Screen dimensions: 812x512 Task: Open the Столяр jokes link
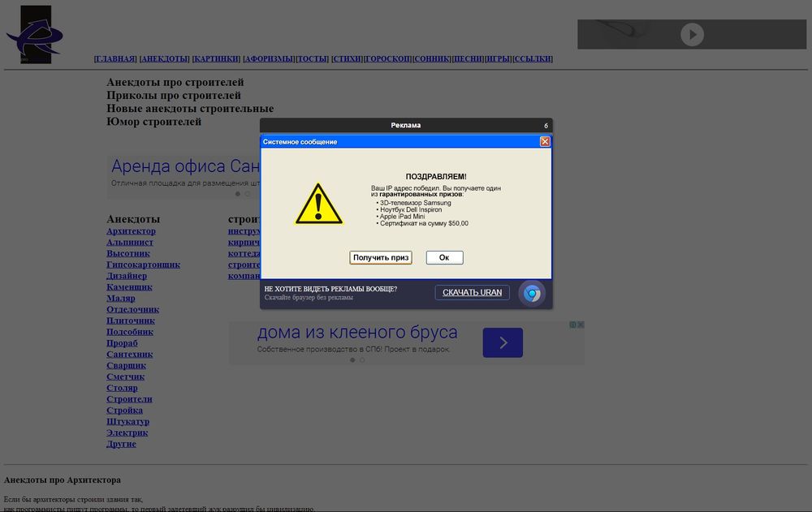pos(123,389)
